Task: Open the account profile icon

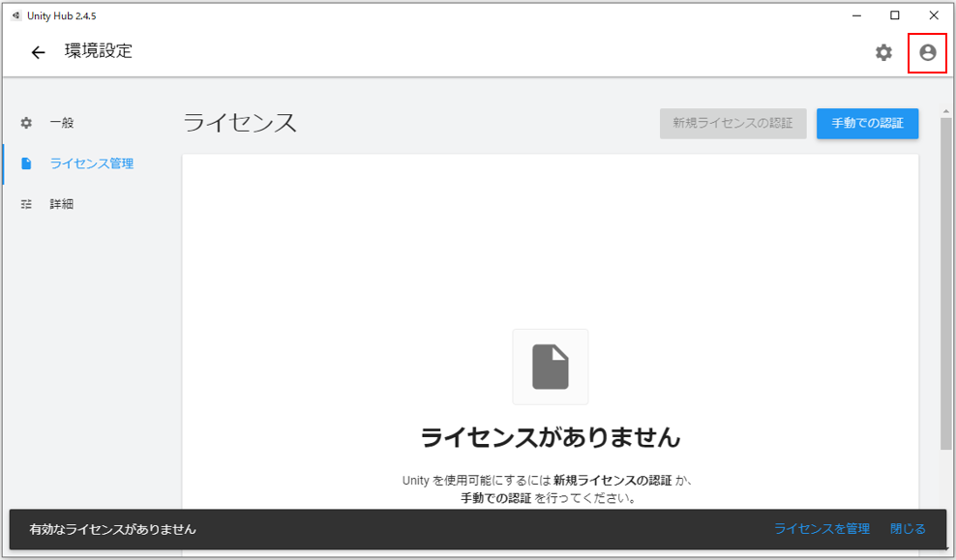Action: (927, 53)
